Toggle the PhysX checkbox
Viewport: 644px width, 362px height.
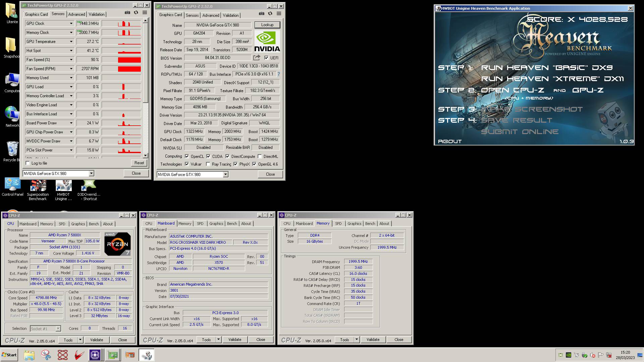tap(235, 164)
